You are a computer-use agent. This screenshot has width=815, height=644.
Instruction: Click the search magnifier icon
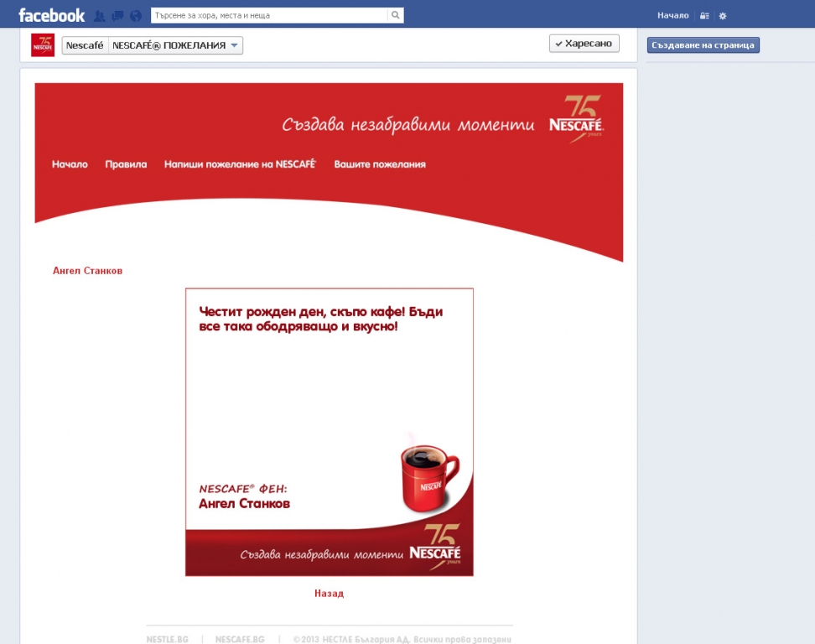pyautogui.click(x=396, y=15)
